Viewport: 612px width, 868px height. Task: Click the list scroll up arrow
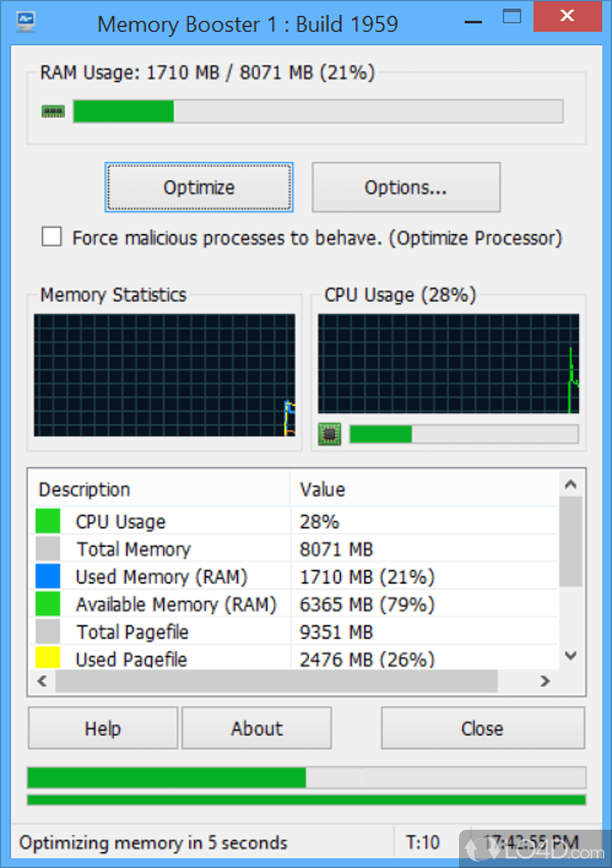coord(571,484)
